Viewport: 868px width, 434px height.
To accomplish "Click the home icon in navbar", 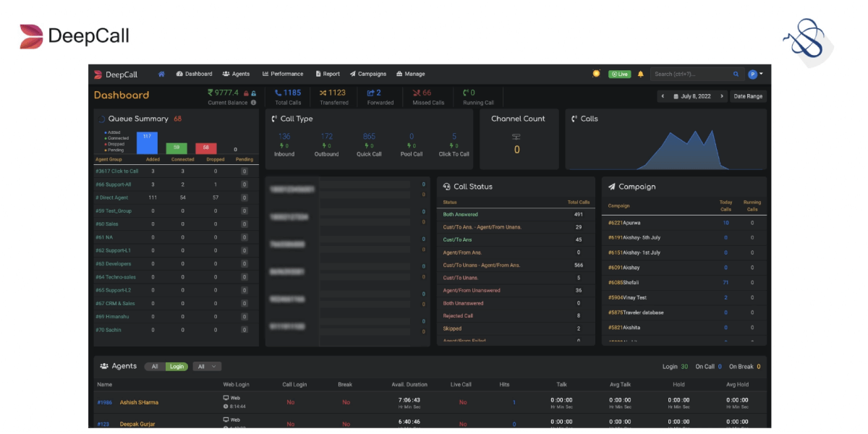I will (x=161, y=74).
